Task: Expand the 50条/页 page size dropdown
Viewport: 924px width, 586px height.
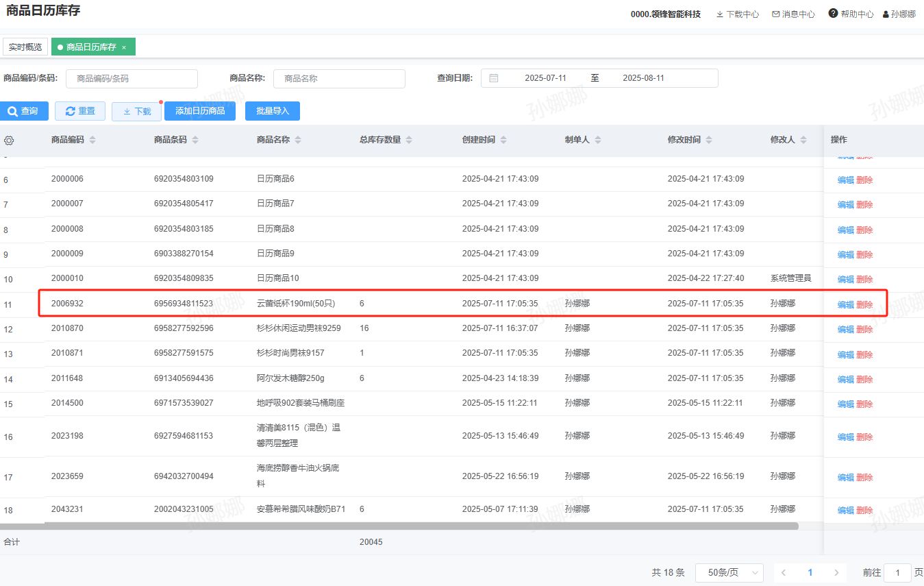Action: [729, 572]
